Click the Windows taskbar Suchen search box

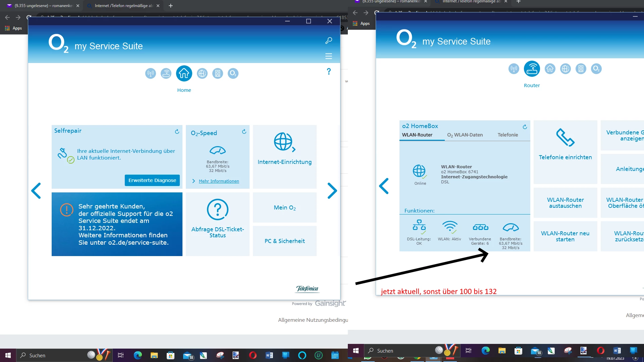point(50,355)
